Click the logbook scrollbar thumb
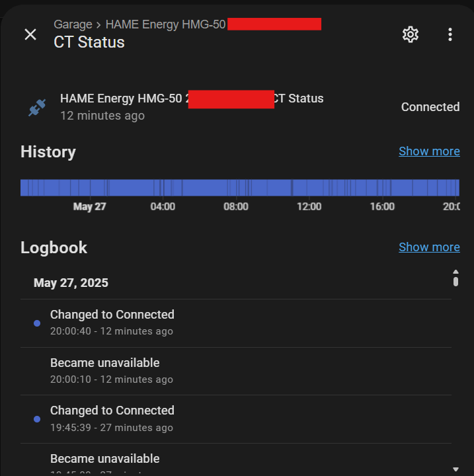Screen dimensions: 474x476 point(455,281)
